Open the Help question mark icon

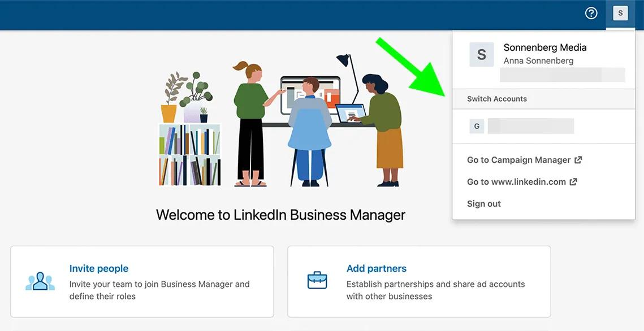pos(591,12)
